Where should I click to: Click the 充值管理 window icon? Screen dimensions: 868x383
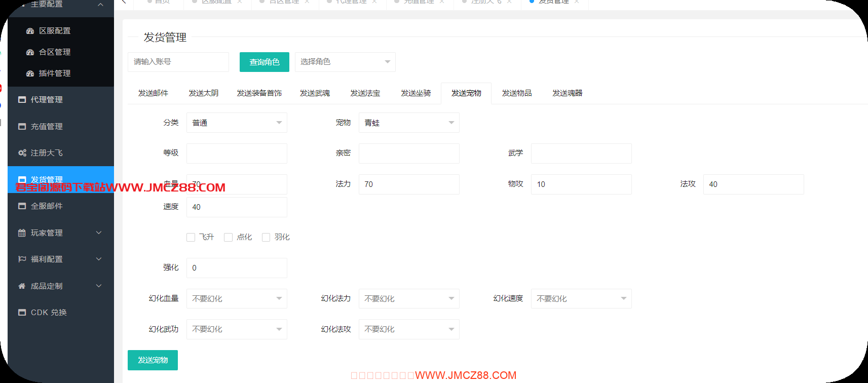[22, 127]
